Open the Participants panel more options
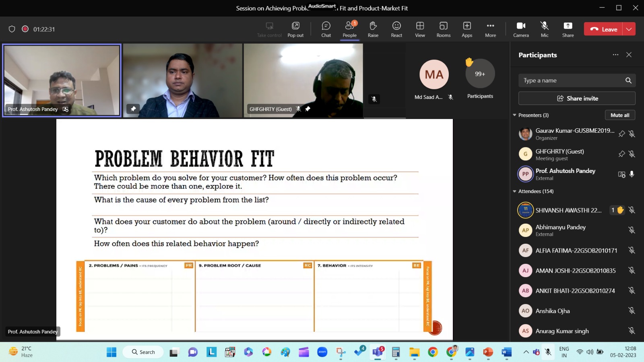This screenshot has height=362, width=644. coord(615,55)
